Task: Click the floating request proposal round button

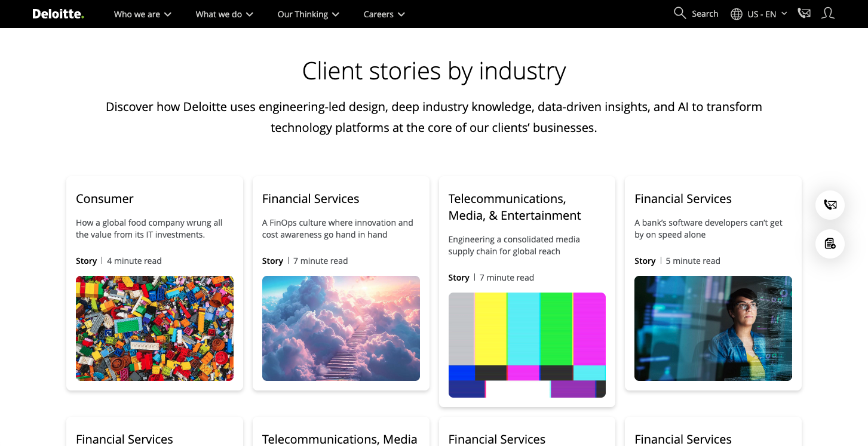Action: pos(830,244)
